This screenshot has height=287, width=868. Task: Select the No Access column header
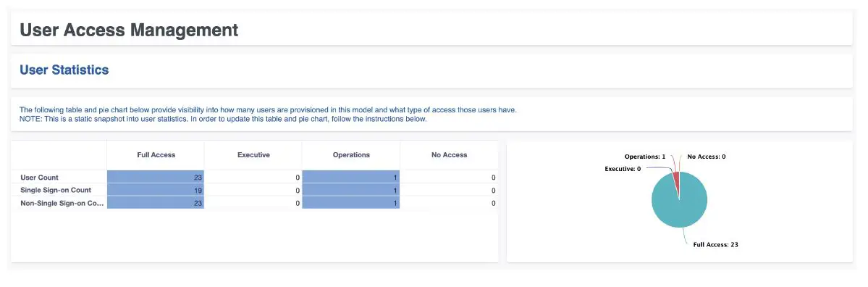click(x=449, y=155)
